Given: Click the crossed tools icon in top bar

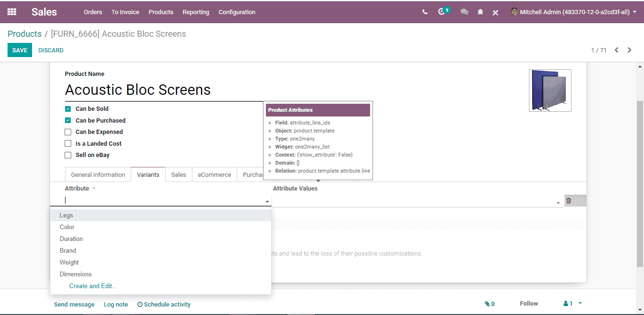Looking at the screenshot, I should [x=495, y=12].
